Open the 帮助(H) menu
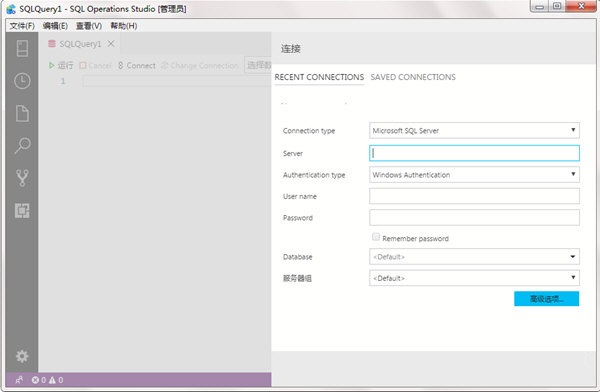Image resolution: width=600 pixels, height=392 pixels. click(x=124, y=26)
